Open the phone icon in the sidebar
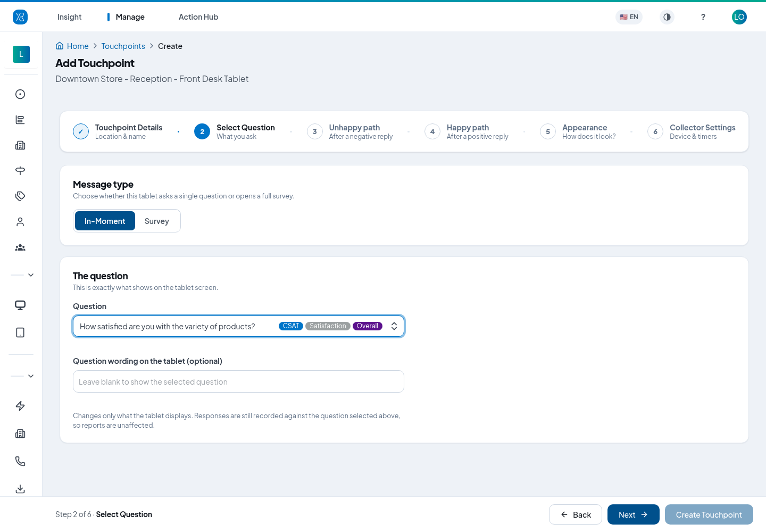The width and height of the screenshot is (766, 532). tap(20, 461)
